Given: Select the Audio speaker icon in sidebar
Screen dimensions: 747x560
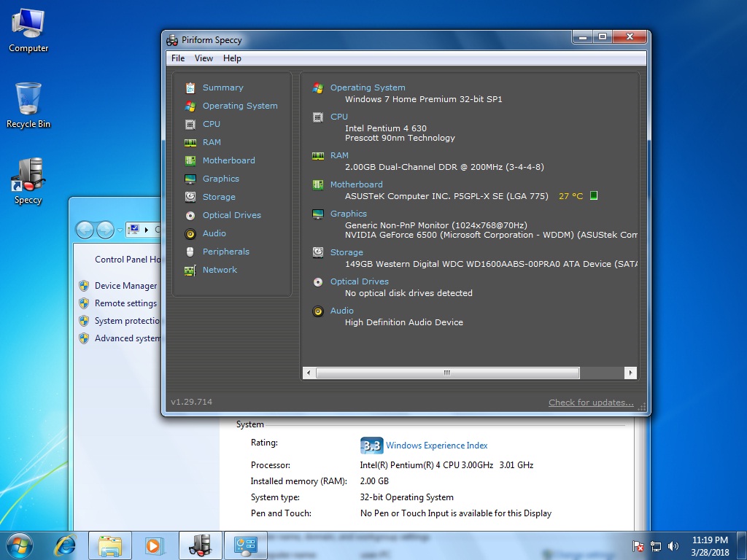Looking at the screenshot, I should click(x=190, y=234).
